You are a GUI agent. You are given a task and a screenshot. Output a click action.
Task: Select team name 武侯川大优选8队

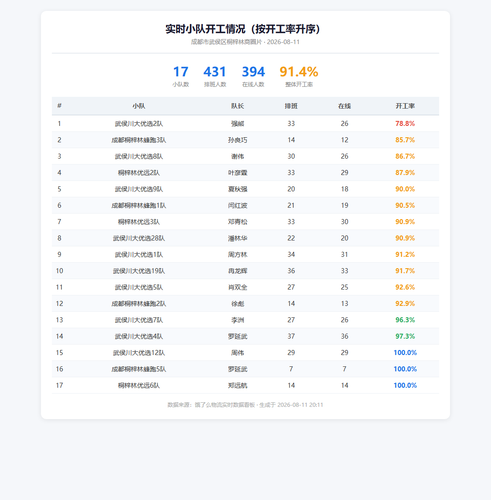click(x=139, y=156)
